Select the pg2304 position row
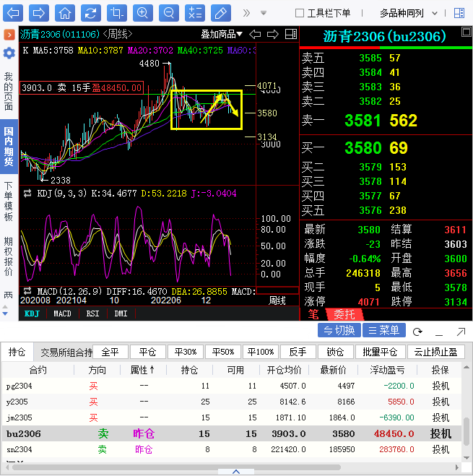This screenshot has width=473, height=476. 231,386
